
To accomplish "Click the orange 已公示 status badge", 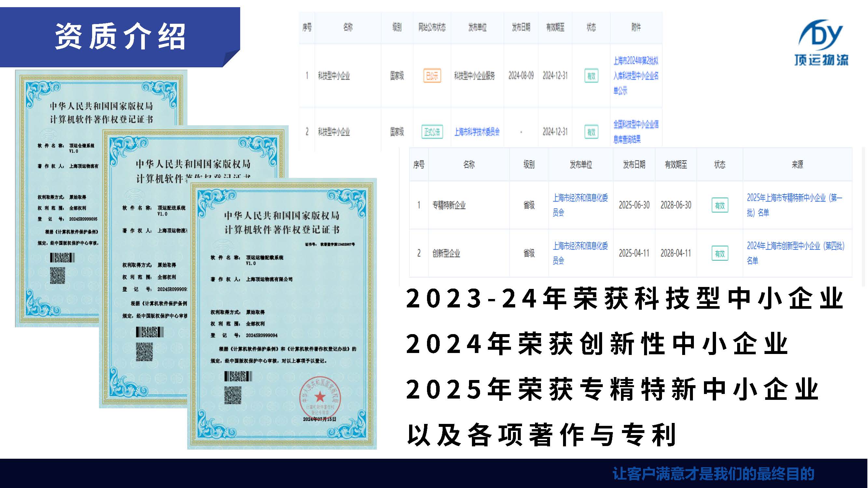I will pos(432,76).
